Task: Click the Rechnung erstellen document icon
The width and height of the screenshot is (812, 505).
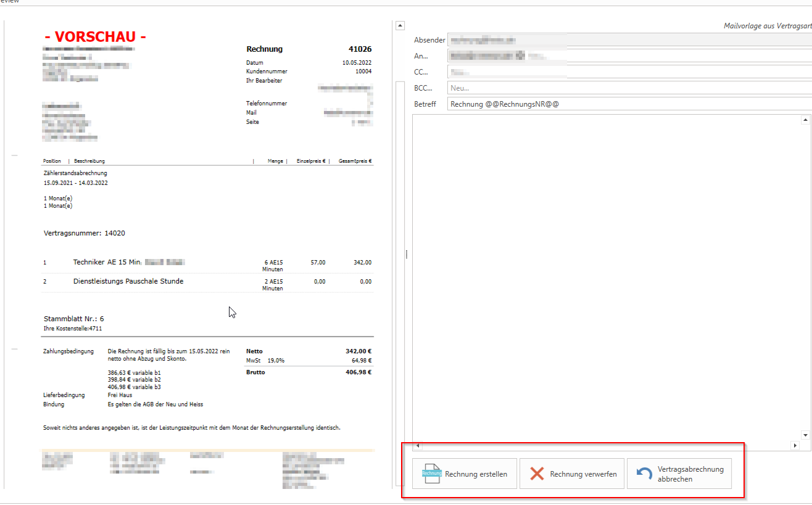Action: coord(431,474)
